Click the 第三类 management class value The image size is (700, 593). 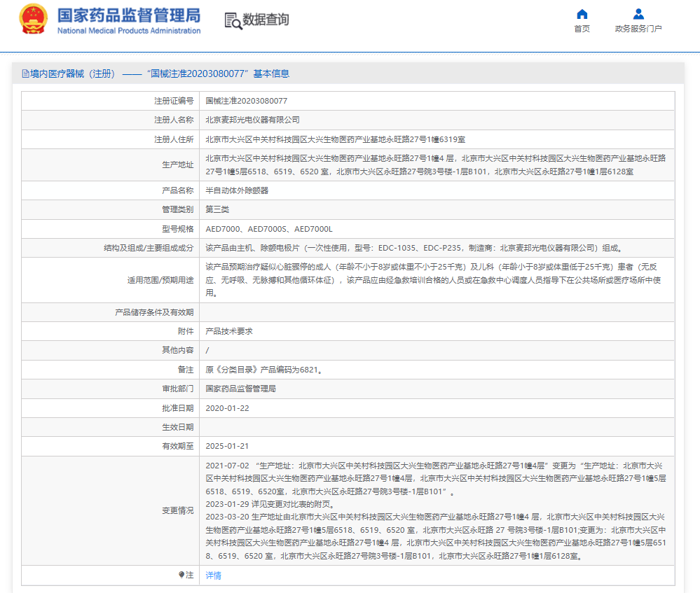(217, 210)
